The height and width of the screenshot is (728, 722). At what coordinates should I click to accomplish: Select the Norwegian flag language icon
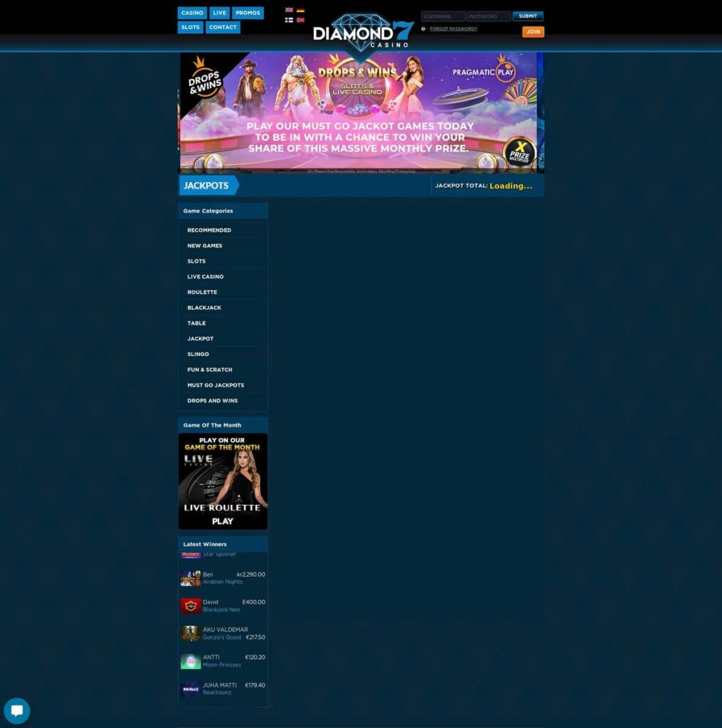[x=301, y=20]
